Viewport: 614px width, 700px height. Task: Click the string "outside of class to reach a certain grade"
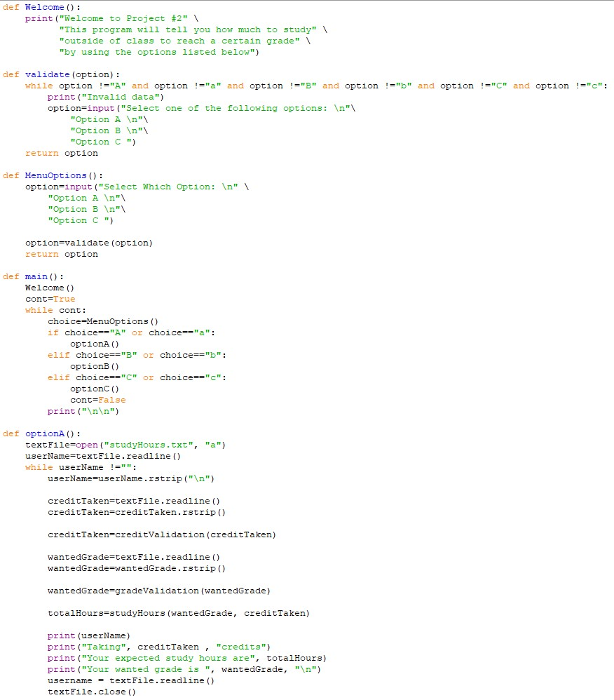[179, 41]
